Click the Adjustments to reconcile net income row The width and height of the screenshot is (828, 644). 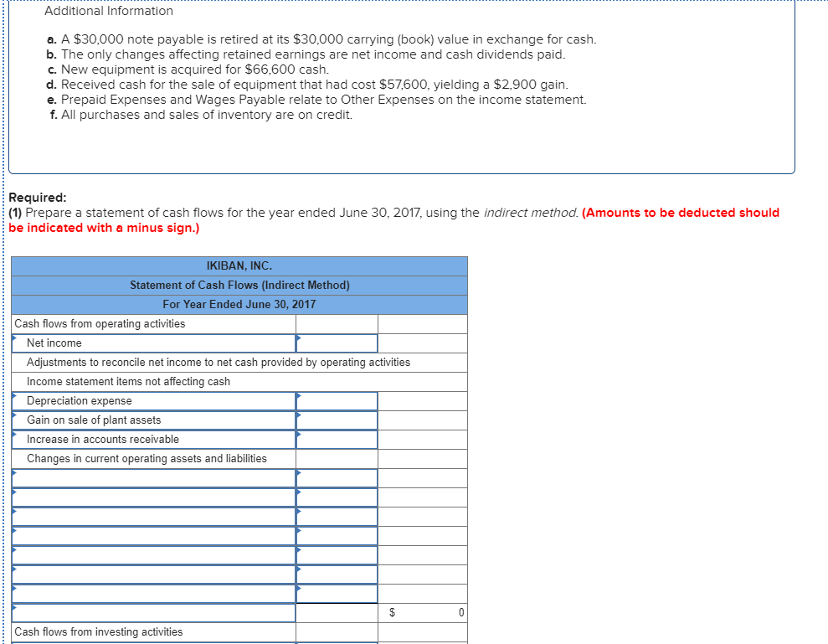[x=239, y=363]
